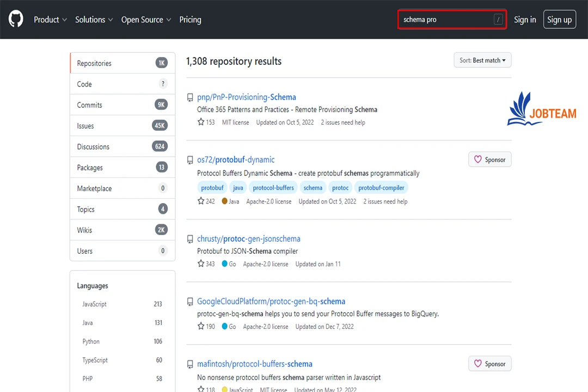This screenshot has width=588, height=392.
Task: Open the Sort: Best match dropdown
Action: click(482, 60)
